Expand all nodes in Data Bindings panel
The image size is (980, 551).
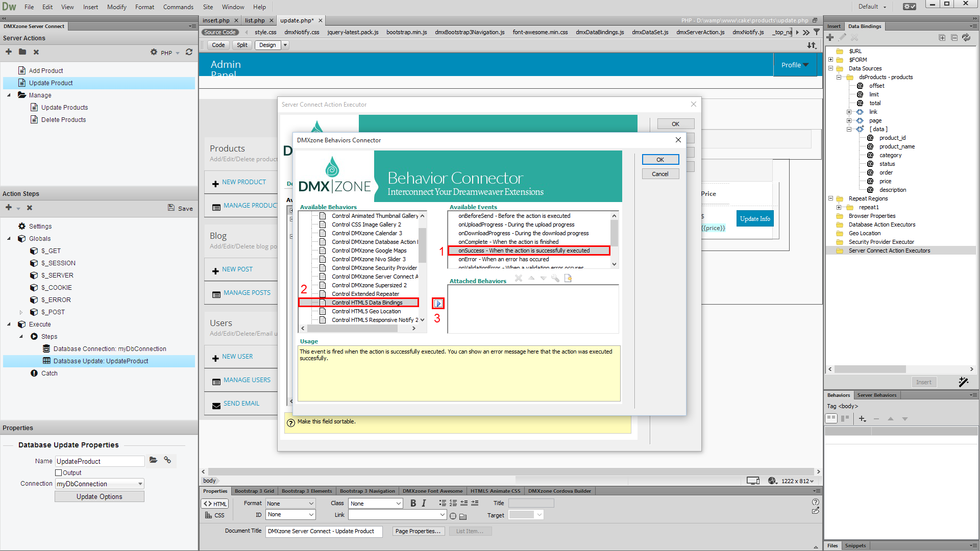pos(942,38)
